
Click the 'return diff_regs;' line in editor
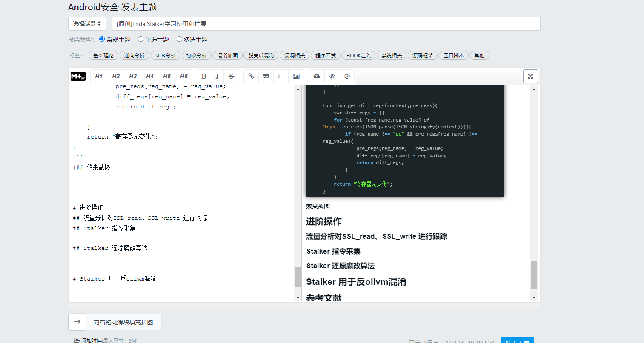coord(146,107)
